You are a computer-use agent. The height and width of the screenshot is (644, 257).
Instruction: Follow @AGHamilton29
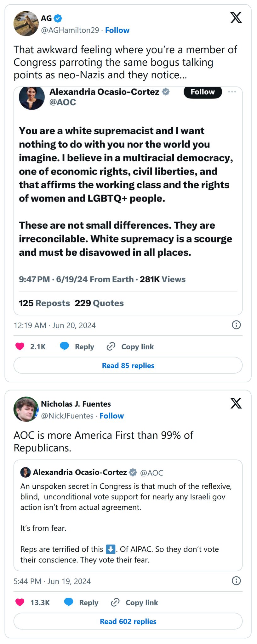pos(117,30)
